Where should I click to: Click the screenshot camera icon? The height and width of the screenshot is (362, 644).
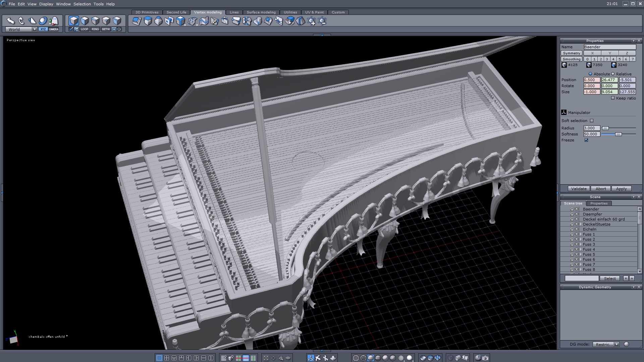[485, 358]
